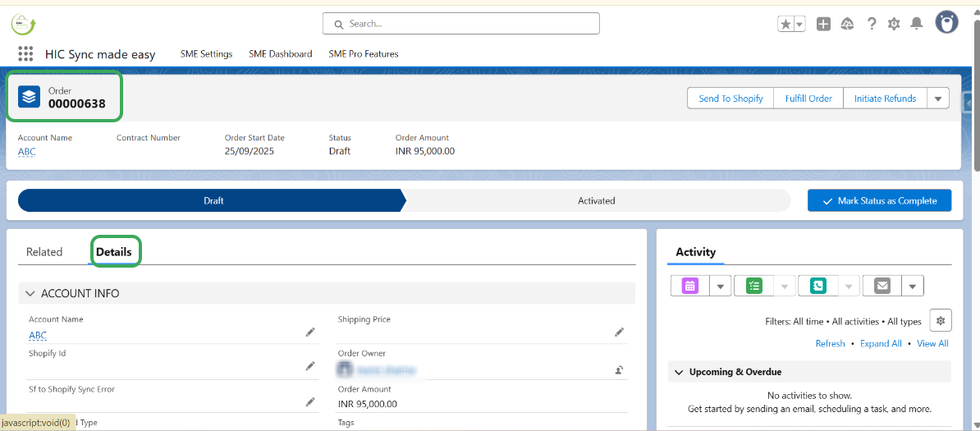Click Mark Status as Complete
This screenshot has height=431, width=980.
[x=879, y=201]
